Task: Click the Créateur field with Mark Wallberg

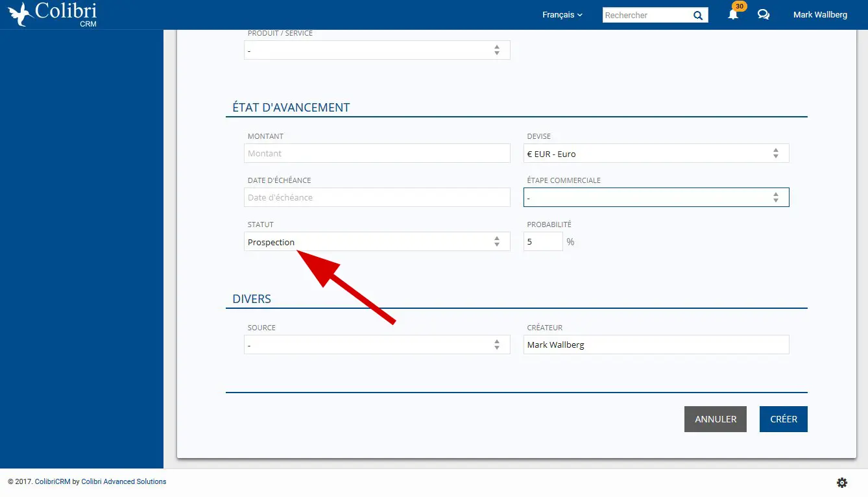Action: pyautogui.click(x=657, y=345)
